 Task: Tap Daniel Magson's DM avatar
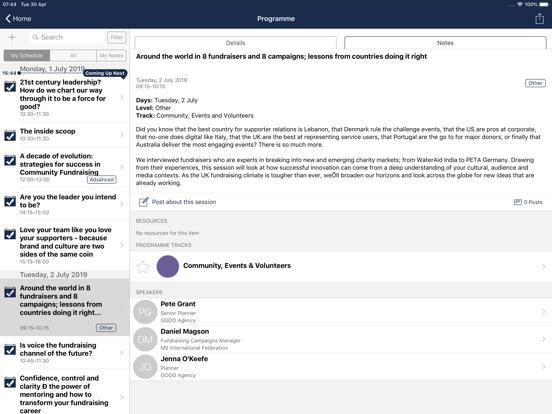145,339
